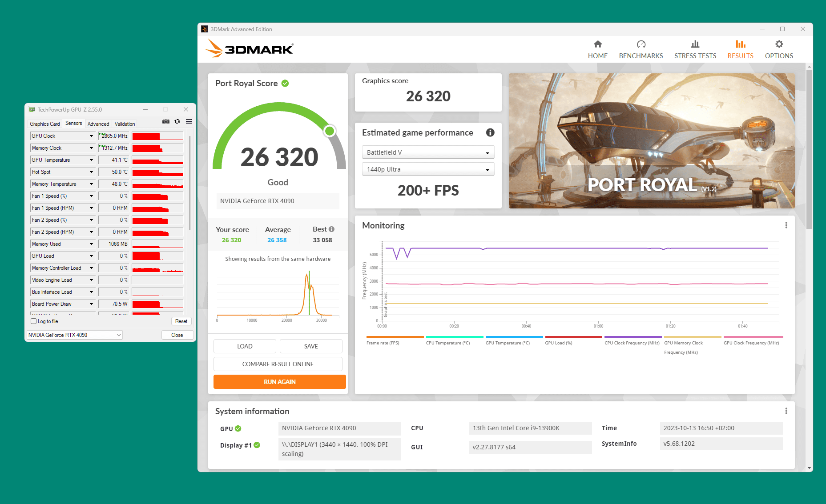This screenshot has height=504, width=826.
Task: Expand the Video Engine Load sensor dropdown
Action: 91,280
